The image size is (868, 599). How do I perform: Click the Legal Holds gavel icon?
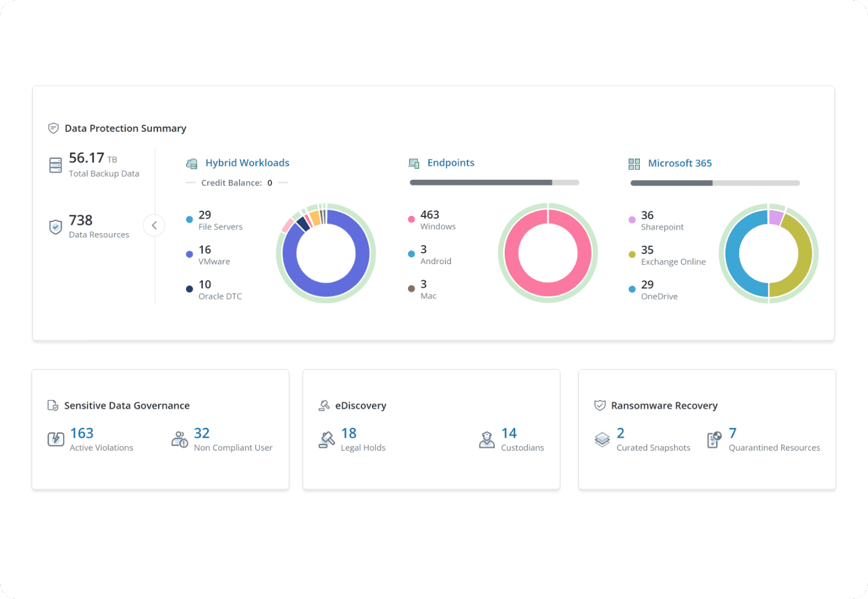click(x=327, y=440)
